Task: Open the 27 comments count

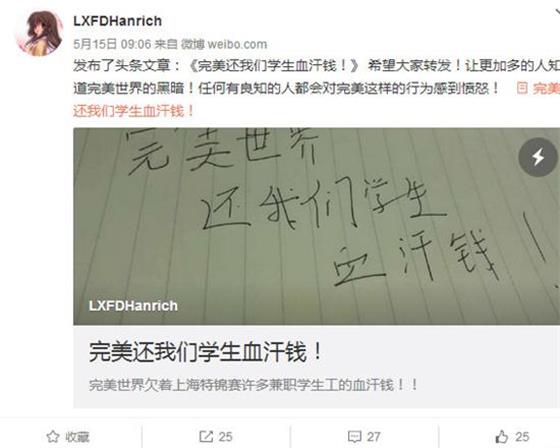Action: click(373, 437)
